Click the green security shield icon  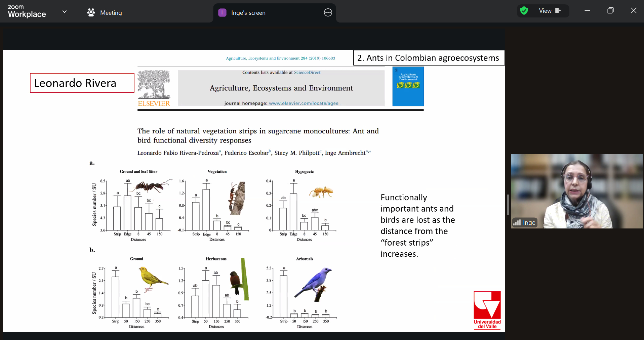[524, 11]
